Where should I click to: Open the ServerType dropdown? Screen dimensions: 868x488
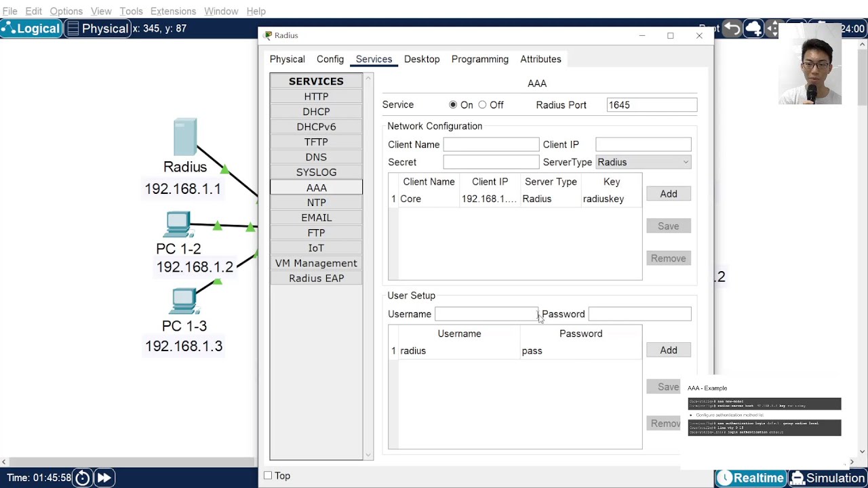pyautogui.click(x=643, y=162)
